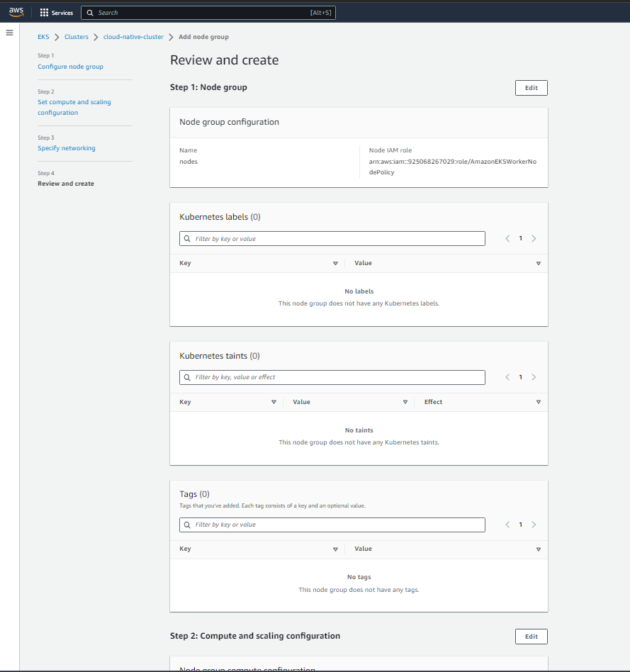This screenshot has width=630, height=672.
Task: Open the Key column filter in Kubernetes labels
Action: pyautogui.click(x=335, y=263)
